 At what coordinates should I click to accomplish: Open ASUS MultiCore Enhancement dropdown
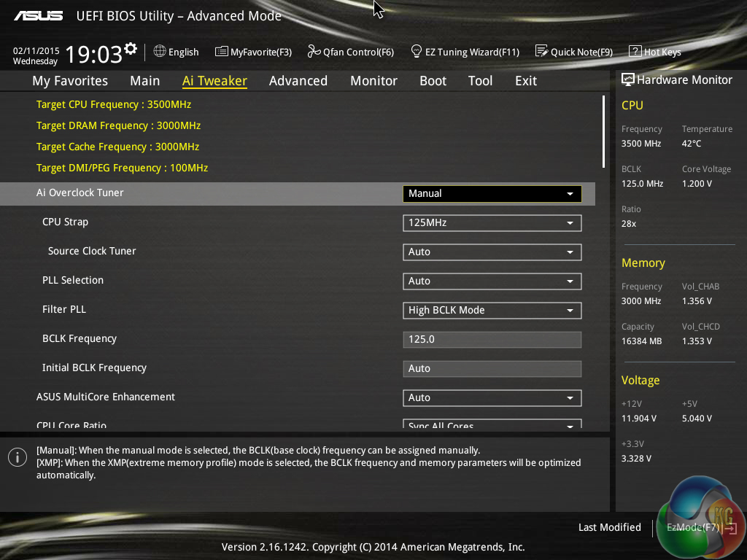(492, 397)
